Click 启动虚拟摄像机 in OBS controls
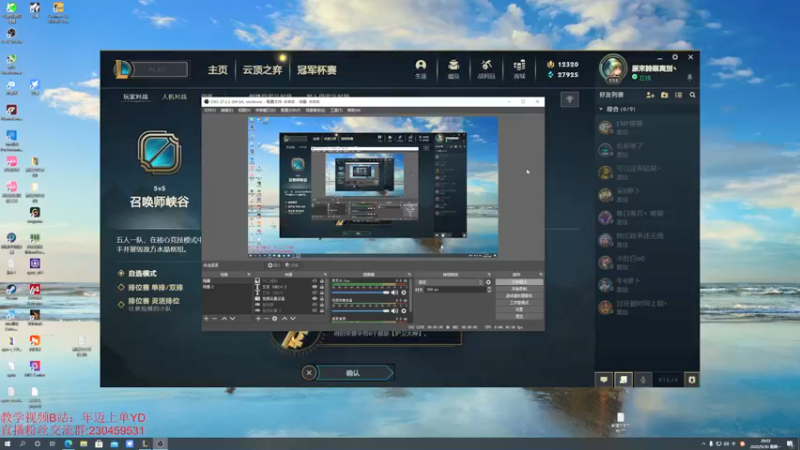The width and height of the screenshot is (800, 450). click(519, 295)
